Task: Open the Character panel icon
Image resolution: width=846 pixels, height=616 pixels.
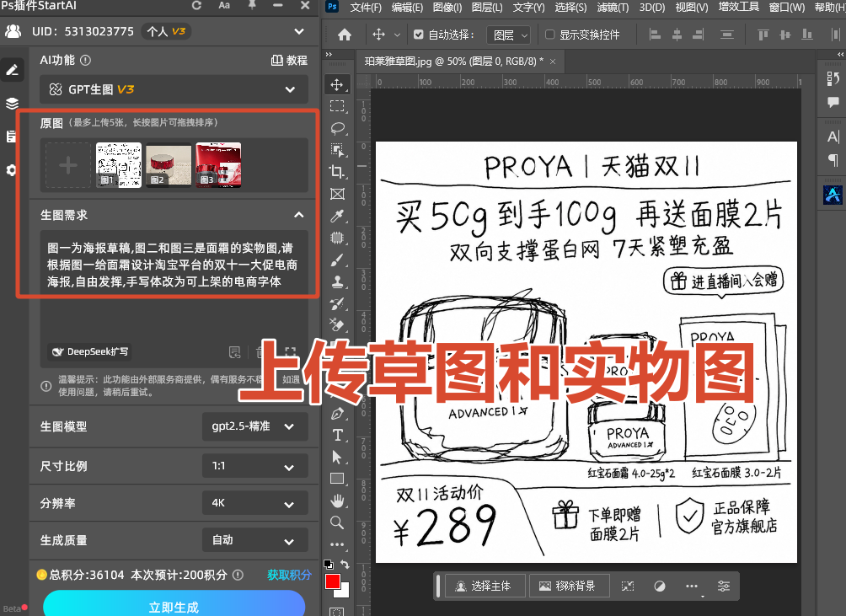Action: click(x=833, y=137)
